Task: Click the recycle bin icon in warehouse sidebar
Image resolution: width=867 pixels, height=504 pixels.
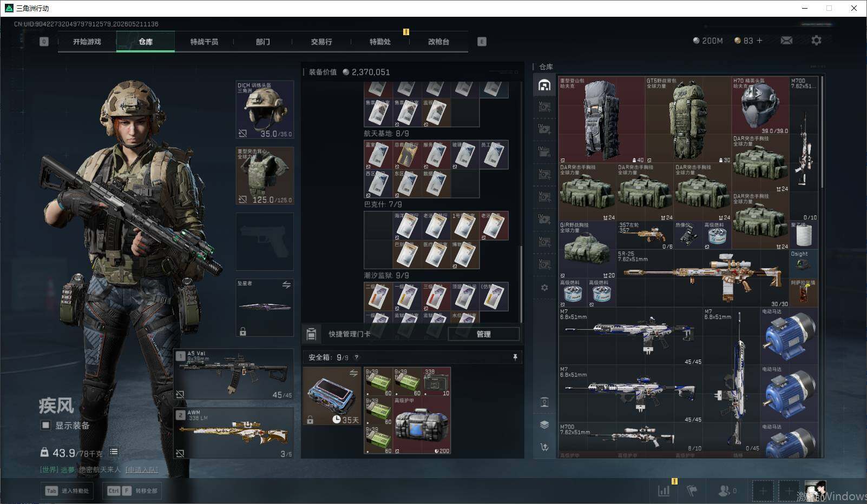Action: 544,402
